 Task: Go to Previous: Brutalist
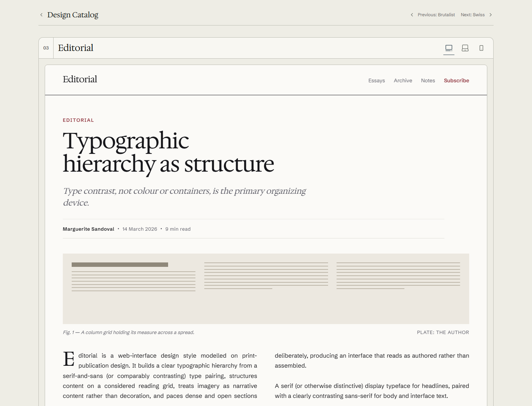tap(436, 15)
